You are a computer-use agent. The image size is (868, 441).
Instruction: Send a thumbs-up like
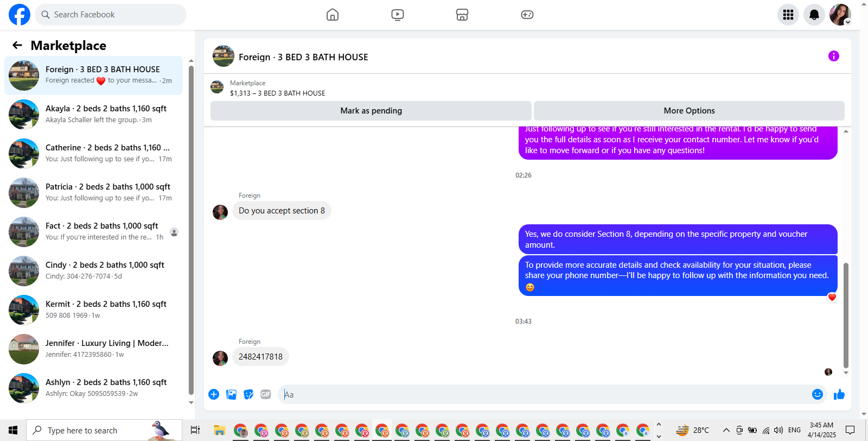839,394
